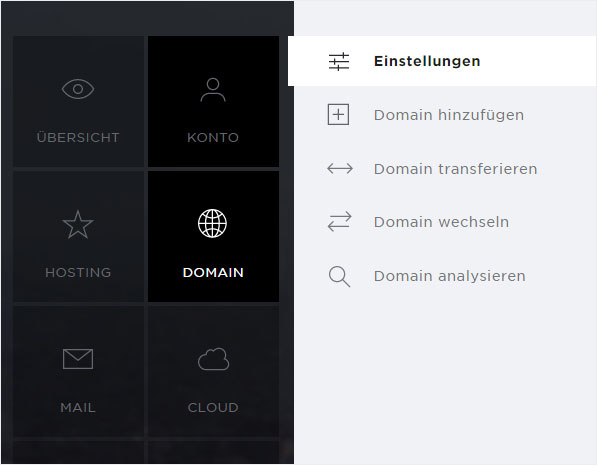
Task: Open the KONTO section label
Action: (213, 137)
